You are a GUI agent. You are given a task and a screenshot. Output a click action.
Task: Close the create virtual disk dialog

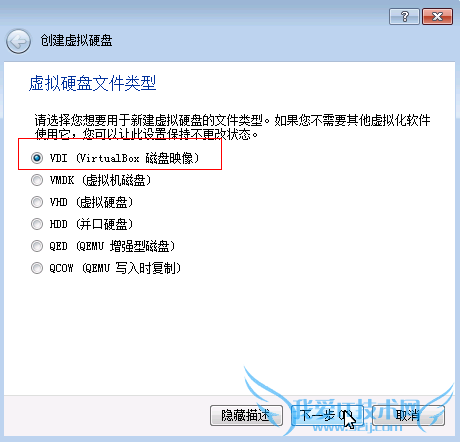pyautogui.click(x=437, y=16)
